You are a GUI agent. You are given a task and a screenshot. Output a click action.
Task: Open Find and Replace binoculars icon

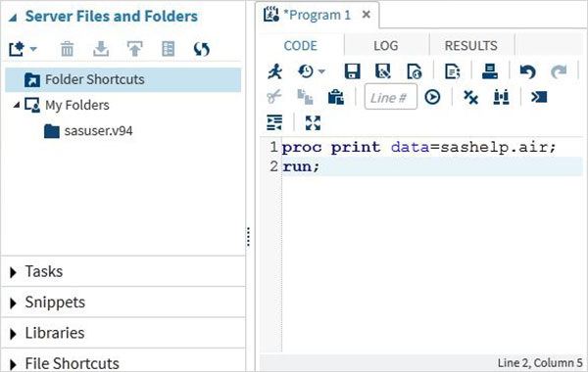[502, 97]
